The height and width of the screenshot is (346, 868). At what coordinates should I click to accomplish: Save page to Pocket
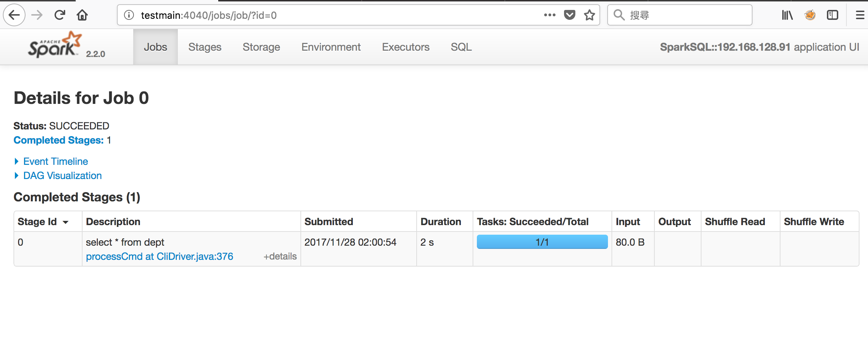click(569, 15)
